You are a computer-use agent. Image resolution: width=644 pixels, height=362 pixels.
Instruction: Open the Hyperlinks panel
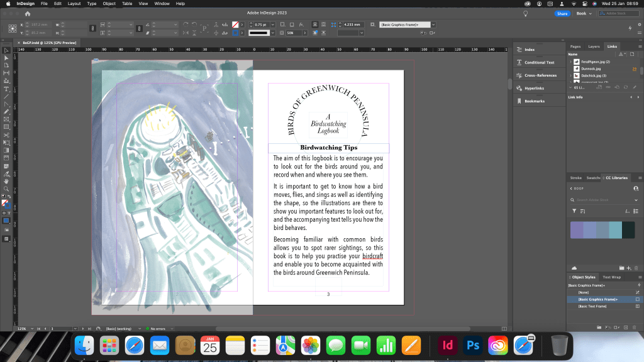(x=534, y=88)
